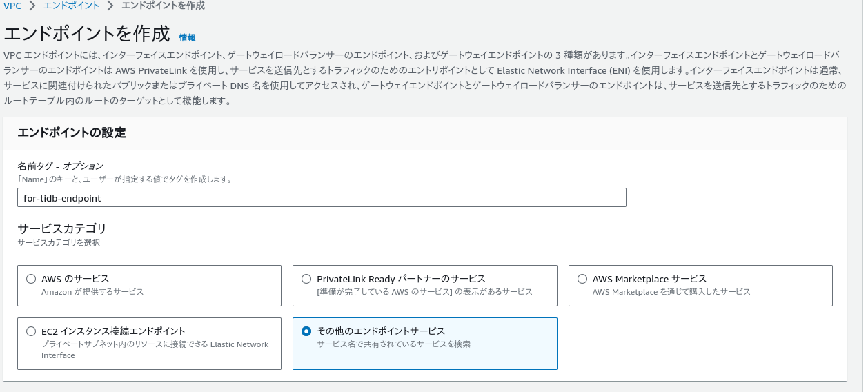Click the 名前タグ - オプション label
Viewport: 868px width, 392px height.
click(61, 166)
